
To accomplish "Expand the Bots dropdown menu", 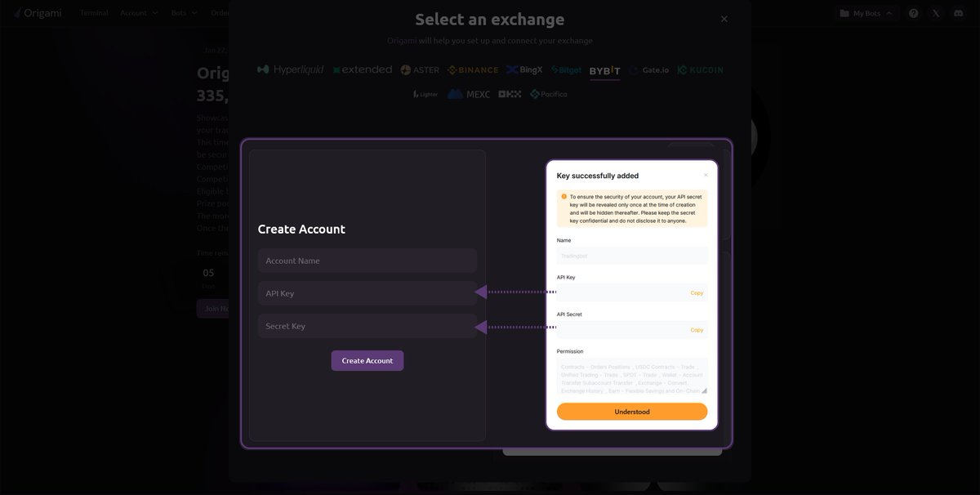I will point(184,13).
